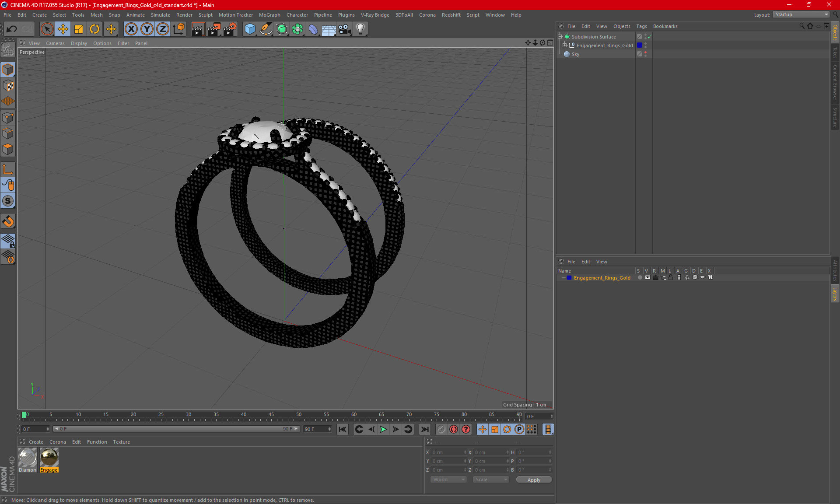
Task: Click the Workplane lock icon
Action: (8, 241)
